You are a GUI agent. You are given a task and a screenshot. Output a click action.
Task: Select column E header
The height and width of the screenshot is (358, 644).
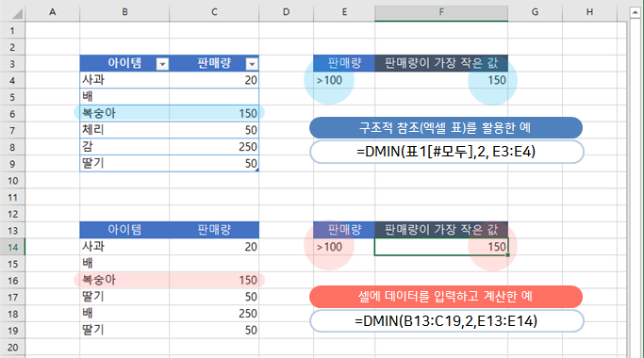[x=344, y=12]
